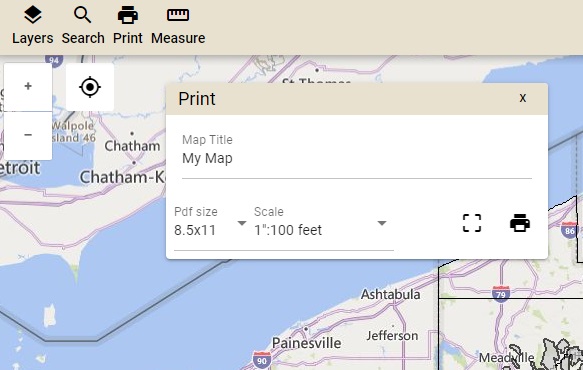Zoom out with the minus button
Viewport: 583px width, 370px height.
pyautogui.click(x=28, y=135)
